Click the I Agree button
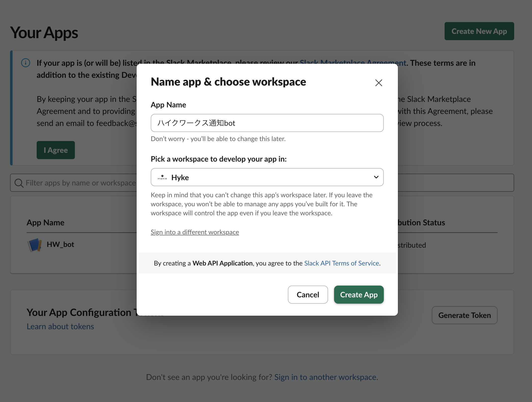This screenshot has height=402, width=532. (x=56, y=150)
